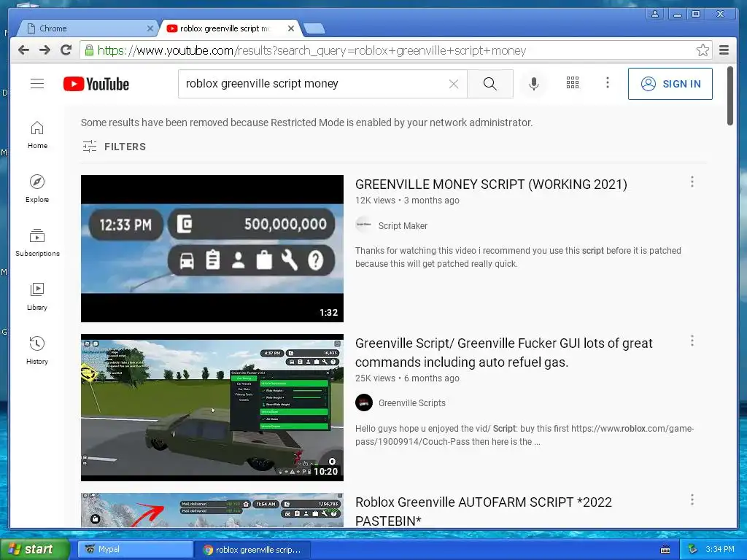Open the Chrome user profile button
Screen dimensions: 747x560
pyautogui.click(x=655, y=15)
